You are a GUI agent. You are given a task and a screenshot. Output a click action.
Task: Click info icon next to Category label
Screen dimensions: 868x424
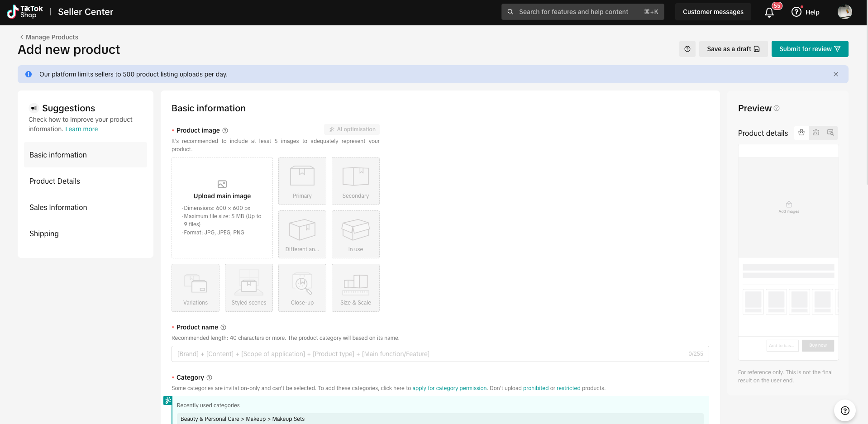[209, 377]
